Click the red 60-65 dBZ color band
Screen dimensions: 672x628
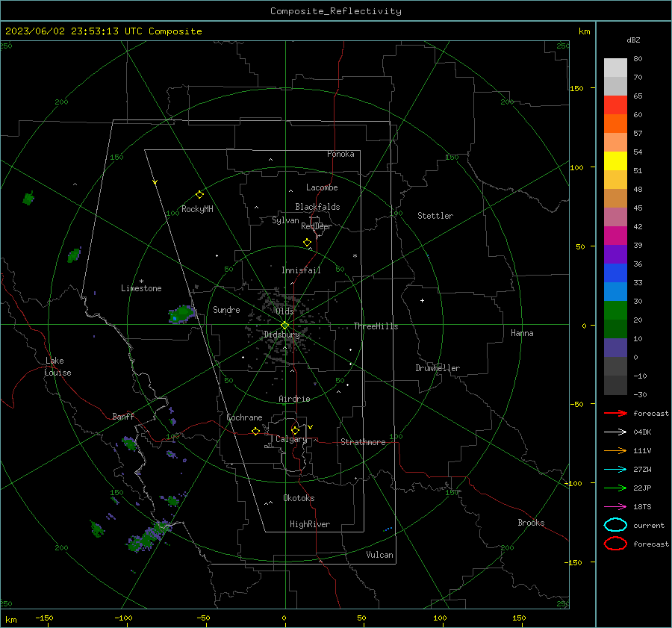pyautogui.click(x=615, y=105)
